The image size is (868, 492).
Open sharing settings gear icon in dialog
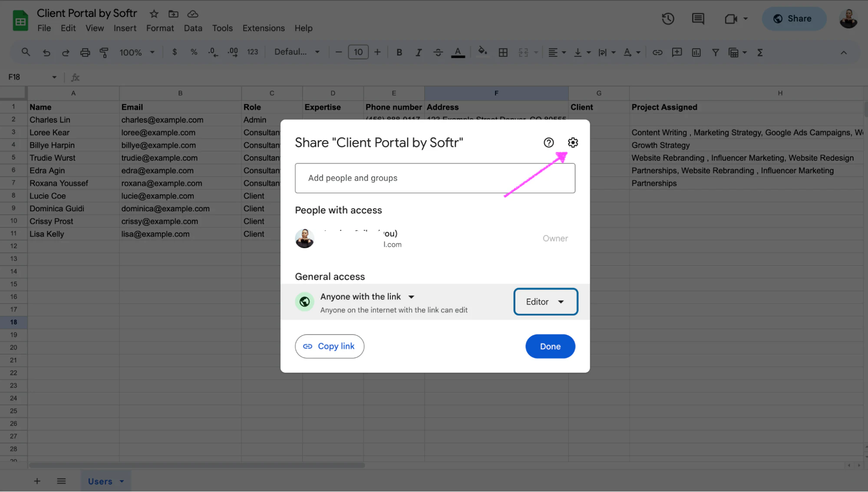point(573,143)
